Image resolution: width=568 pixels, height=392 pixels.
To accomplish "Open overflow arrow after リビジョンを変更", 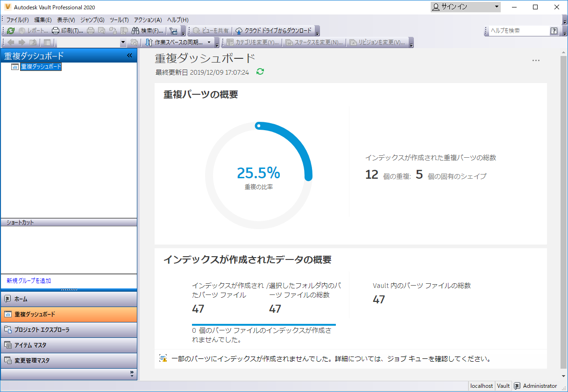I will (x=411, y=43).
